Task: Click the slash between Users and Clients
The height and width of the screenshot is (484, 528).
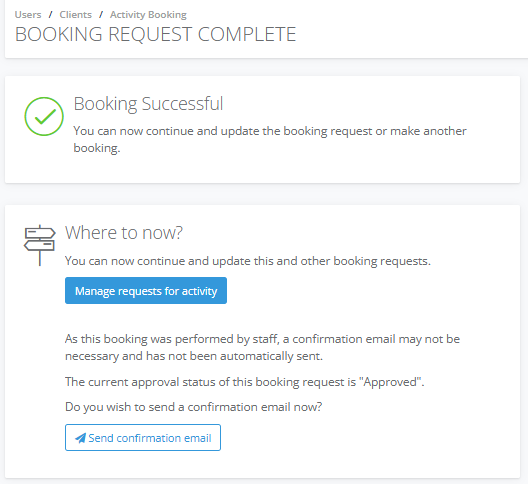Action: pyautogui.click(x=51, y=15)
